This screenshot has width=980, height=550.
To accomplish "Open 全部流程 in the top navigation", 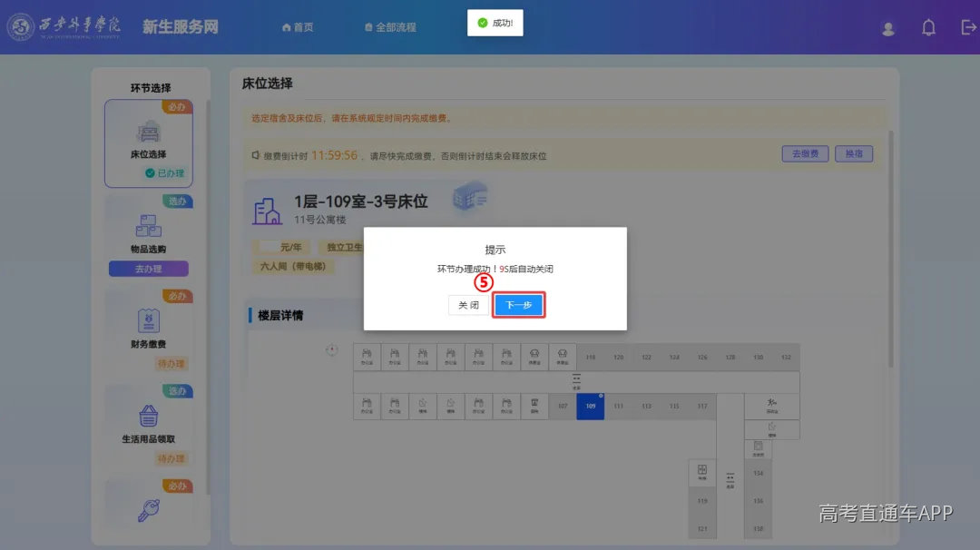I will (x=390, y=27).
